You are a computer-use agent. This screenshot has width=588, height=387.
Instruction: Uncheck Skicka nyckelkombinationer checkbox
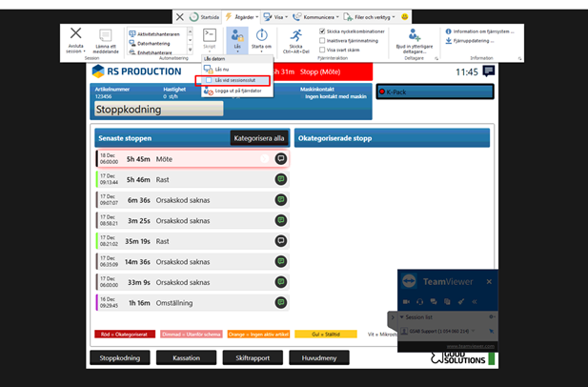[x=323, y=31]
